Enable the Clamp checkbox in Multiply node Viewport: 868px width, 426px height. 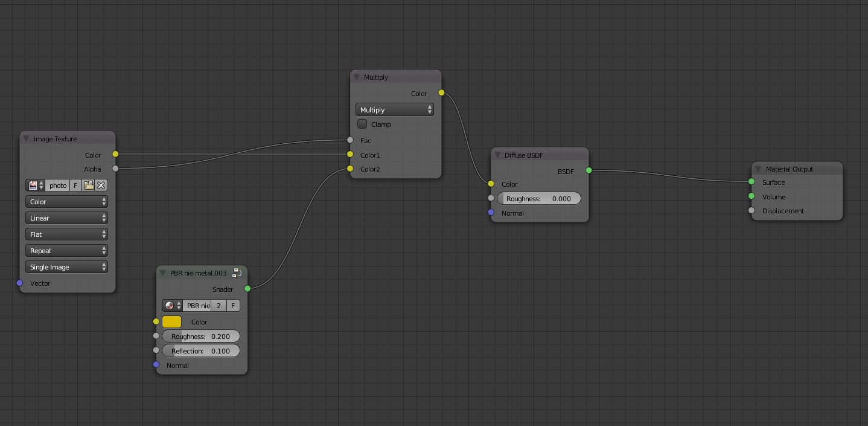click(362, 124)
